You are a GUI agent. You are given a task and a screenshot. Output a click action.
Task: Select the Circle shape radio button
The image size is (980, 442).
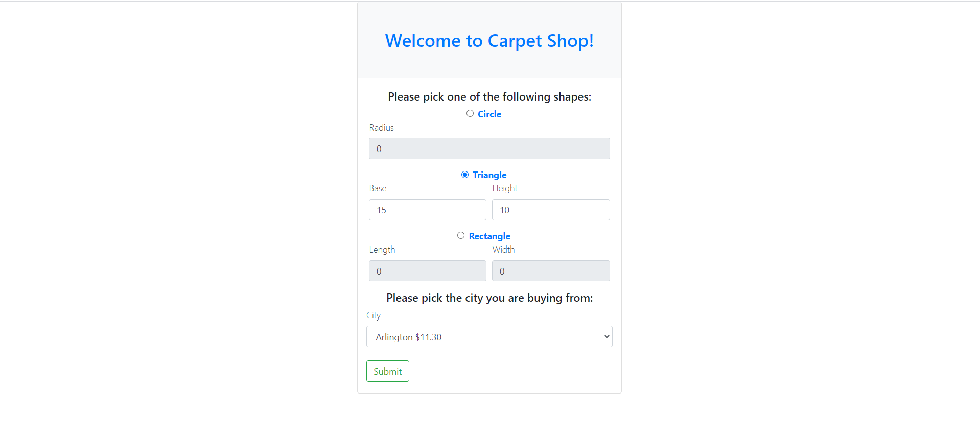[x=470, y=113]
